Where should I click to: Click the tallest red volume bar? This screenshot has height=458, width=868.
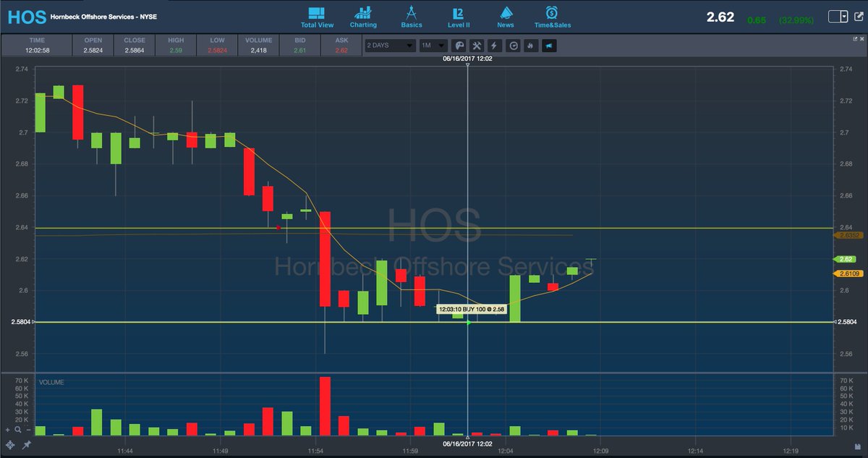click(x=325, y=406)
